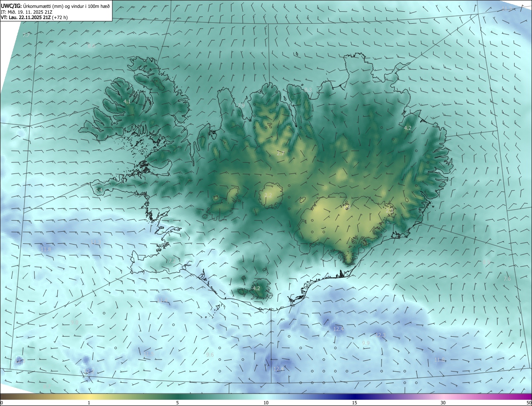
Task: Click the colorbar tick label 5
Action: [177, 403]
